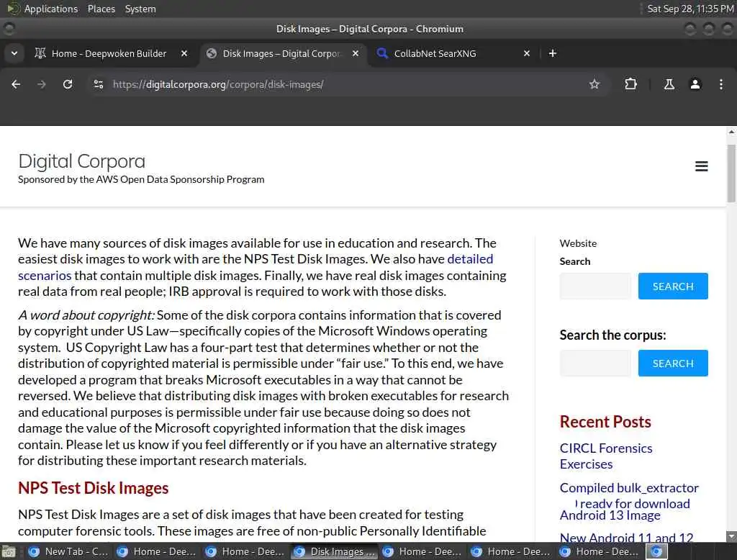The height and width of the screenshot is (560, 737).
Task: Switch to New Tab taskbar window
Action: coord(68,551)
